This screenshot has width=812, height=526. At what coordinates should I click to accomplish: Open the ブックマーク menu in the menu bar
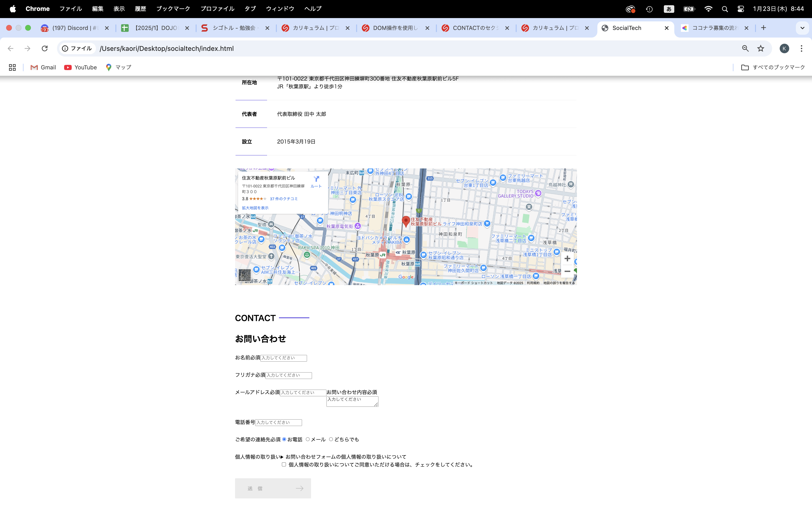tap(173, 9)
